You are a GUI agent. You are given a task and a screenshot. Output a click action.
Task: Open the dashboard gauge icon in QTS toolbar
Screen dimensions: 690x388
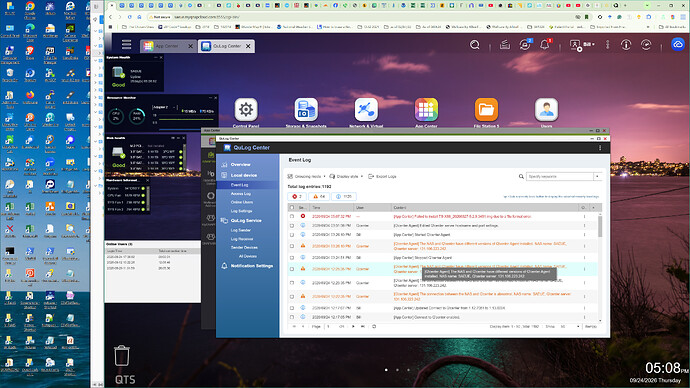coord(646,45)
